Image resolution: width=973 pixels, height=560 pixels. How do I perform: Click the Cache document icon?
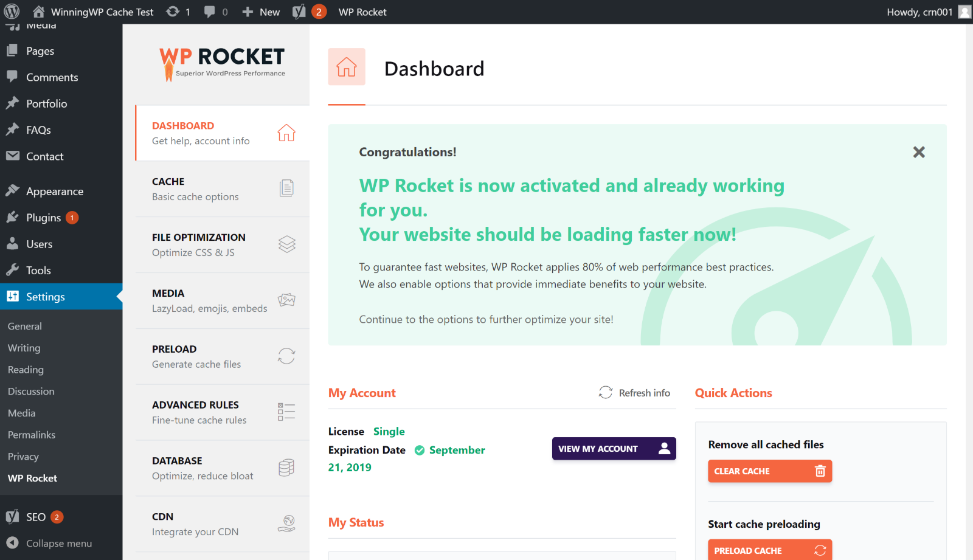[286, 188]
